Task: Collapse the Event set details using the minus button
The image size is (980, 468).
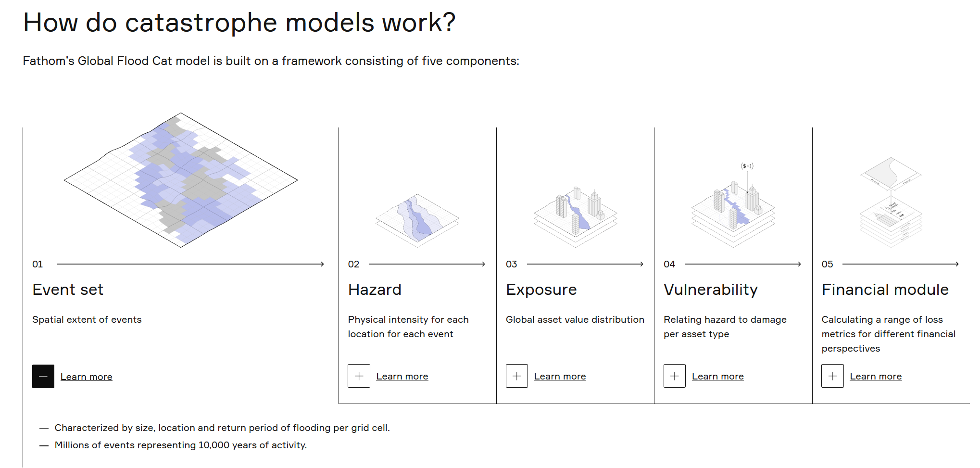Action: click(43, 376)
